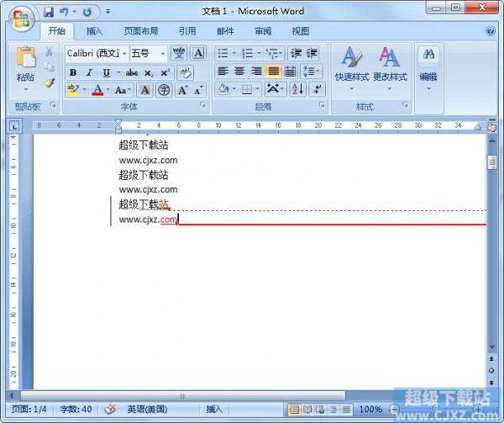Open 更改样式 menu

pyautogui.click(x=390, y=68)
